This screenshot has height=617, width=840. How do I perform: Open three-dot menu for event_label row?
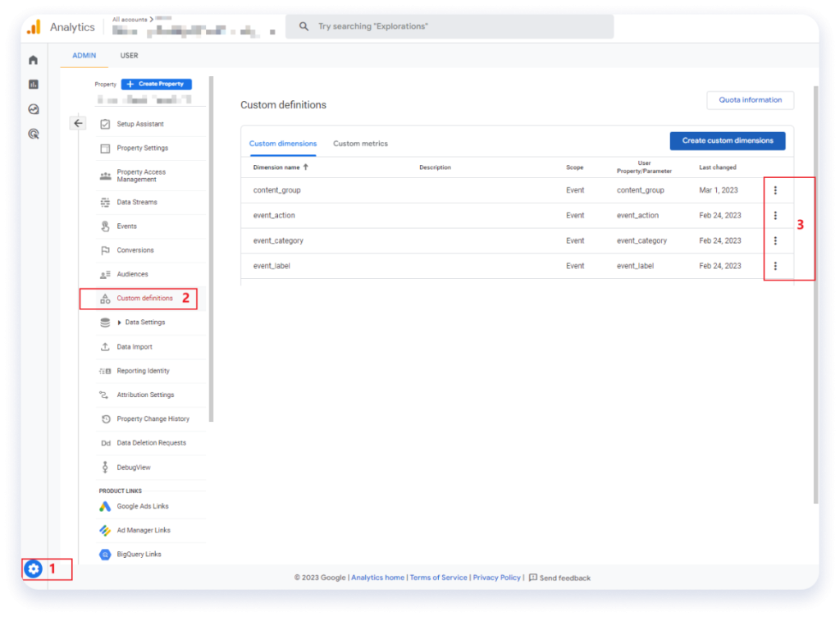(x=775, y=266)
